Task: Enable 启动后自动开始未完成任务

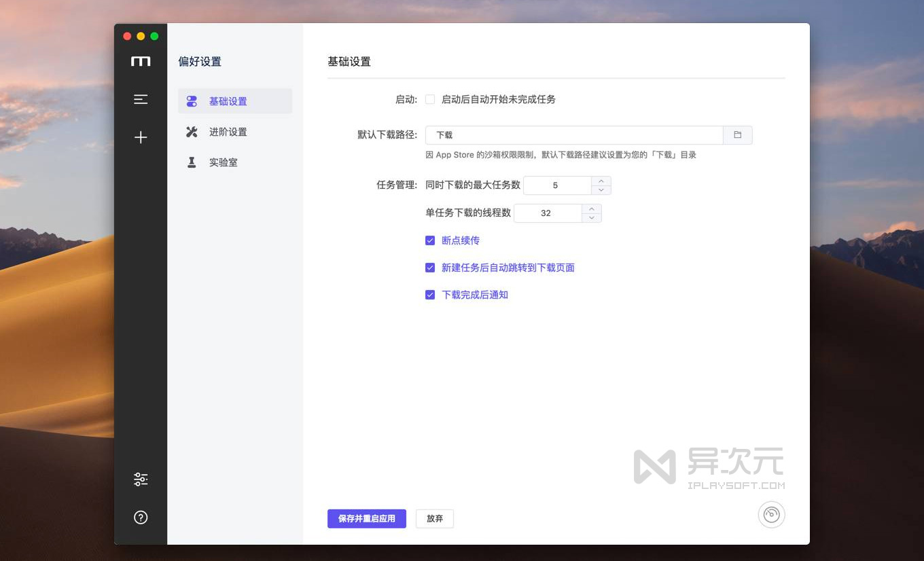Action: point(430,99)
